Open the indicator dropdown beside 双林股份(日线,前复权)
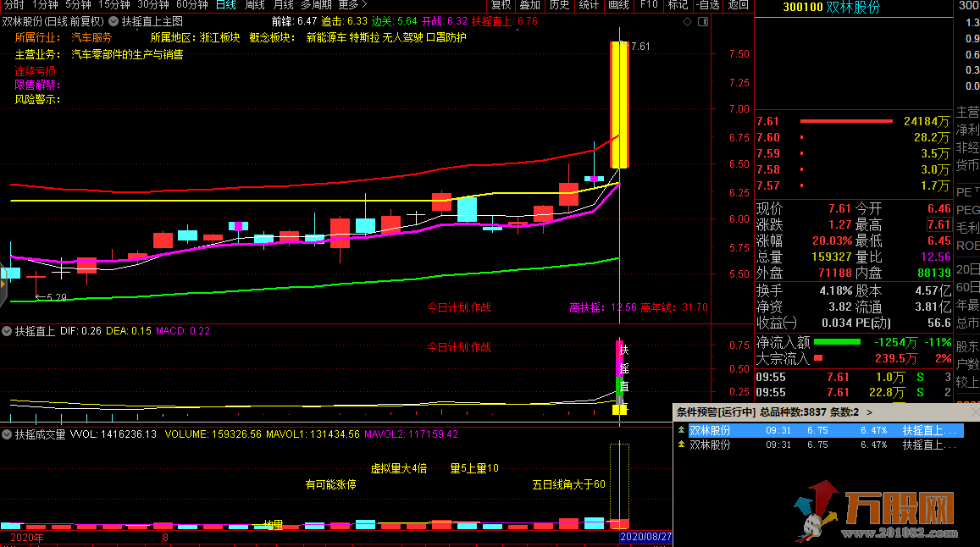Screen dimensions: 980x547 point(114,21)
